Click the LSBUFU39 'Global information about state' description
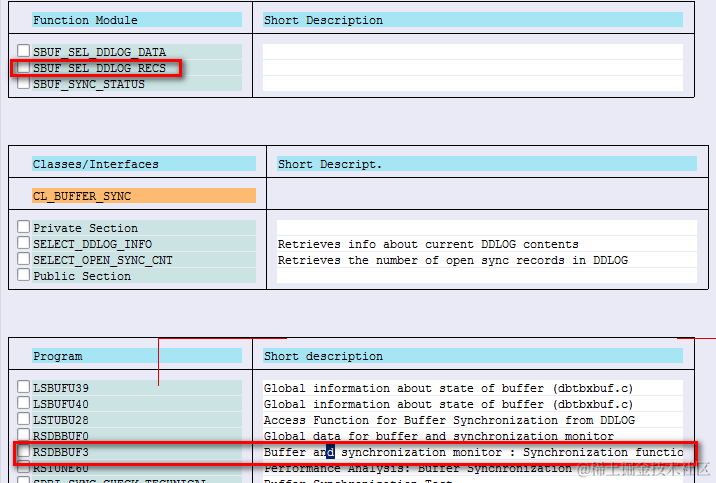 coord(448,388)
